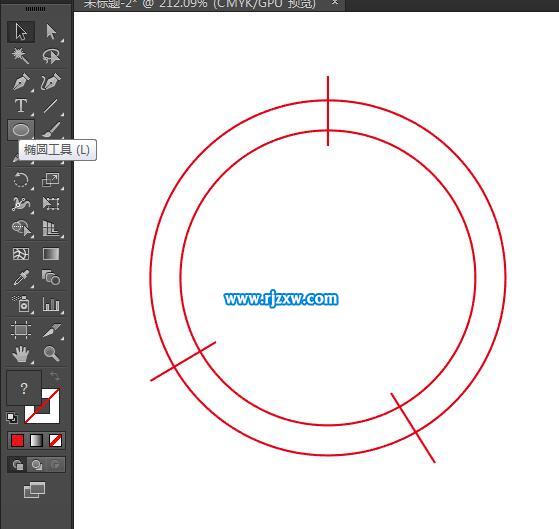Close the untitled document tab
This screenshot has height=529, width=559.
coord(335,3)
